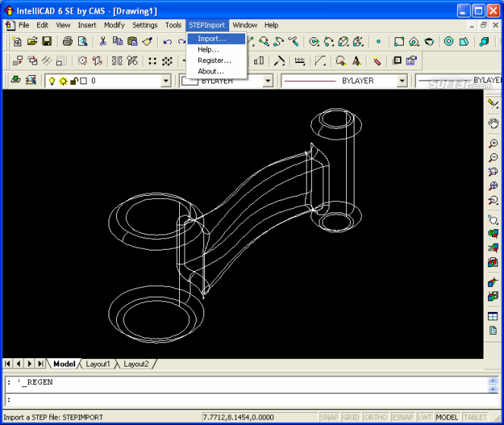The width and height of the screenshot is (504, 425).
Task: Toggle GRID in the status bar
Action: point(351,417)
